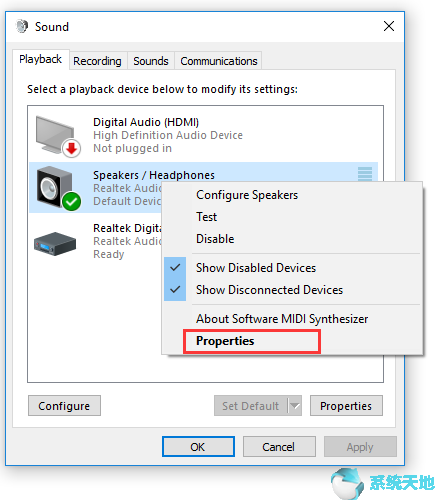This screenshot has width=436, height=500.
Task: Choose Disable from the context menu
Action: (215, 239)
